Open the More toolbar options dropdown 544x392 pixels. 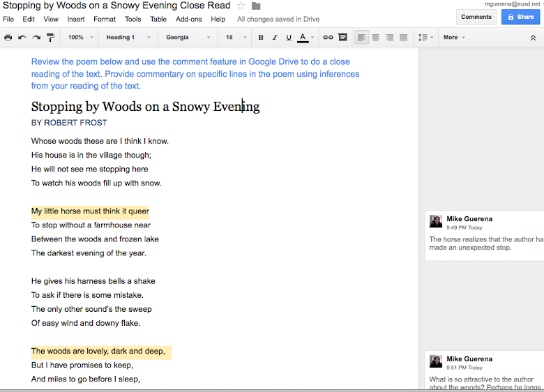point(454,38)
